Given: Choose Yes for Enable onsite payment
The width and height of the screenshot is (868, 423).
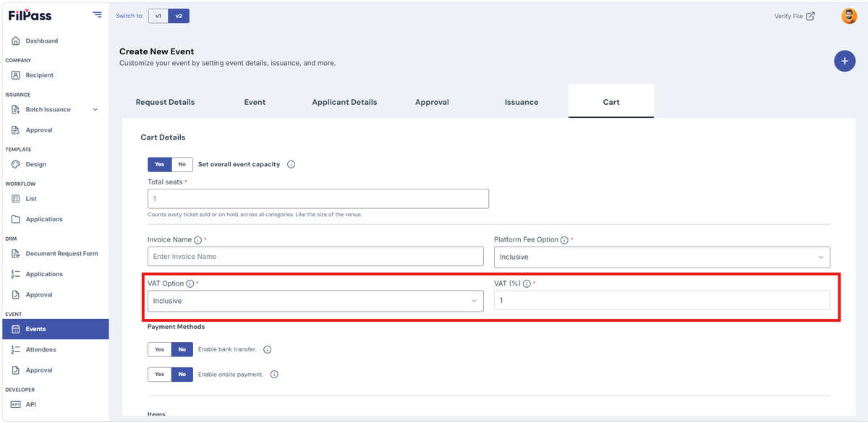Looking at the screenshot, I should [160, 375].
